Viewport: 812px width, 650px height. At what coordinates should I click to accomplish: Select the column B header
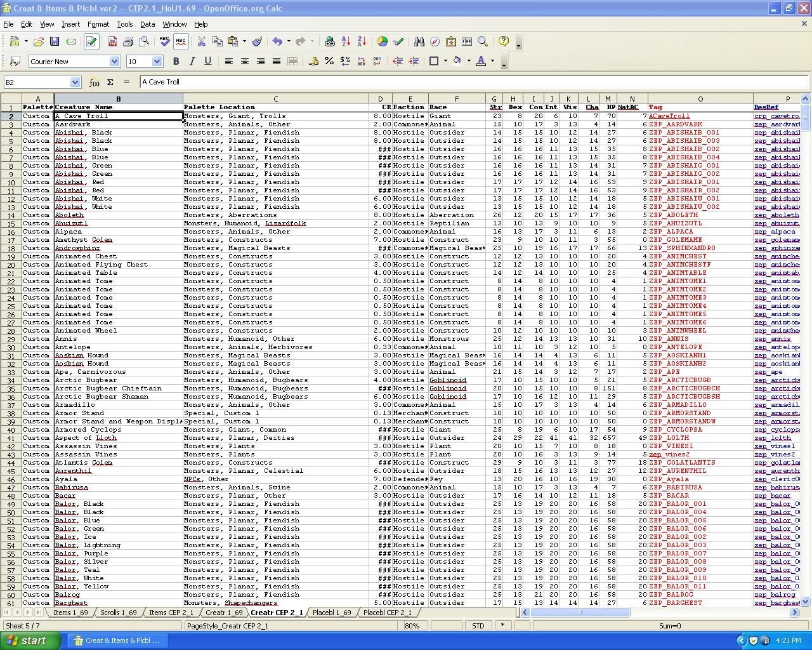coord(118,98)
